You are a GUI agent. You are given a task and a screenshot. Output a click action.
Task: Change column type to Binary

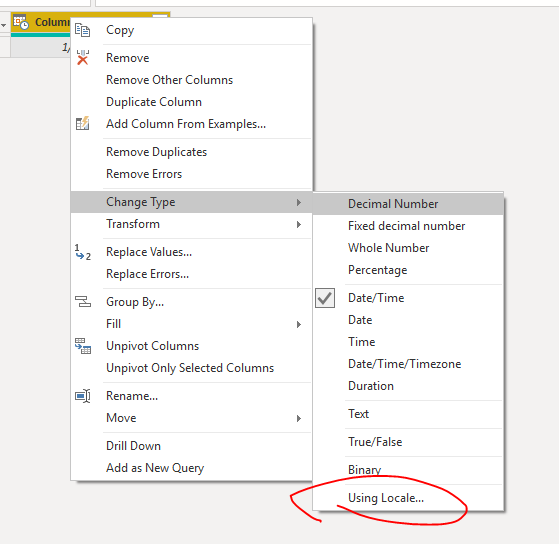click(x=408, y=470)
